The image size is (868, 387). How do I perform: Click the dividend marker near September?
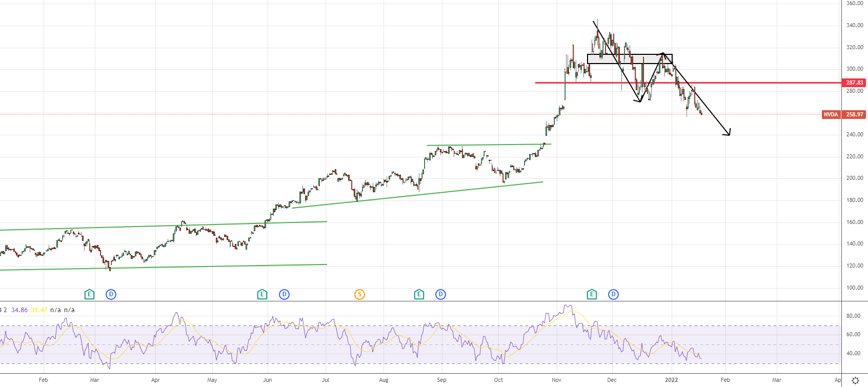pyautogui.click(x=440, y=294)
